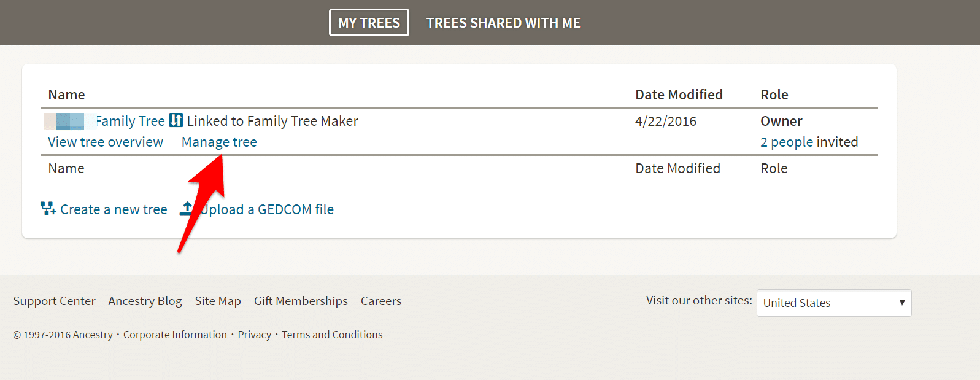Screen dimensions: 980x380
Task: Click Create a new tree link
Action: point(114,209)
